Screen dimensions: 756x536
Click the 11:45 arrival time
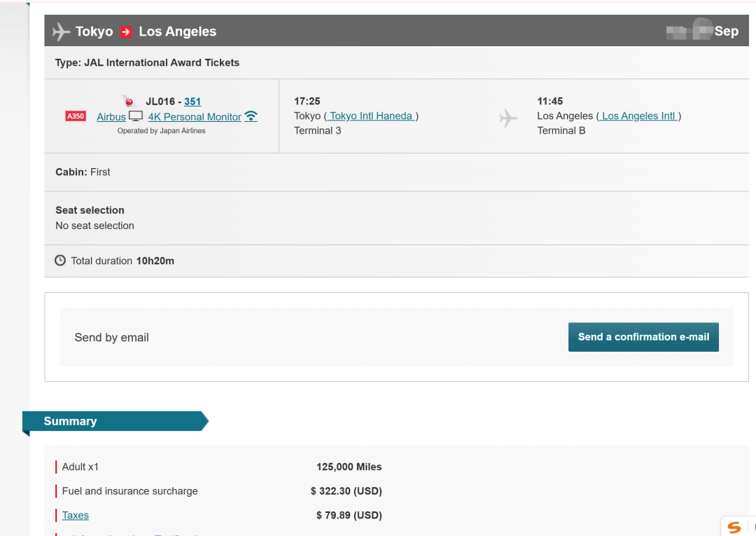[550, 102]
